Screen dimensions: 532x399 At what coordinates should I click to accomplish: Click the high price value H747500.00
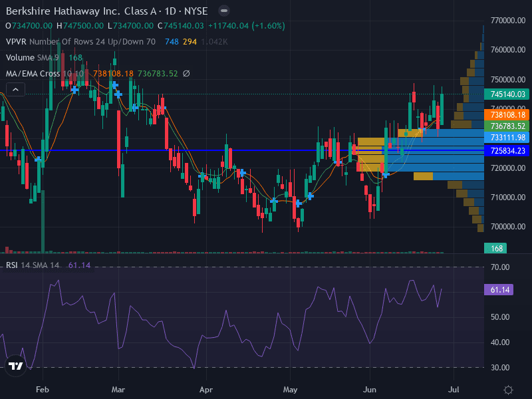pos(80,26)
